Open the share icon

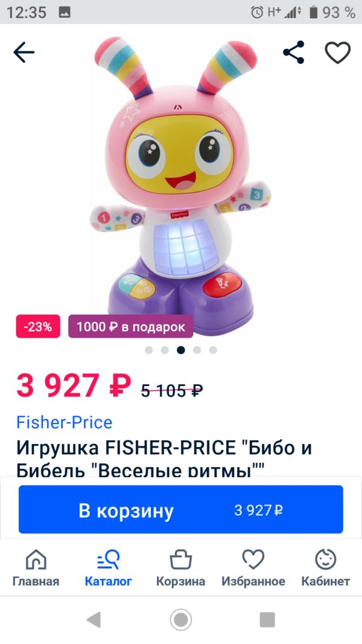pyautogui.click(x=294, y=53)
